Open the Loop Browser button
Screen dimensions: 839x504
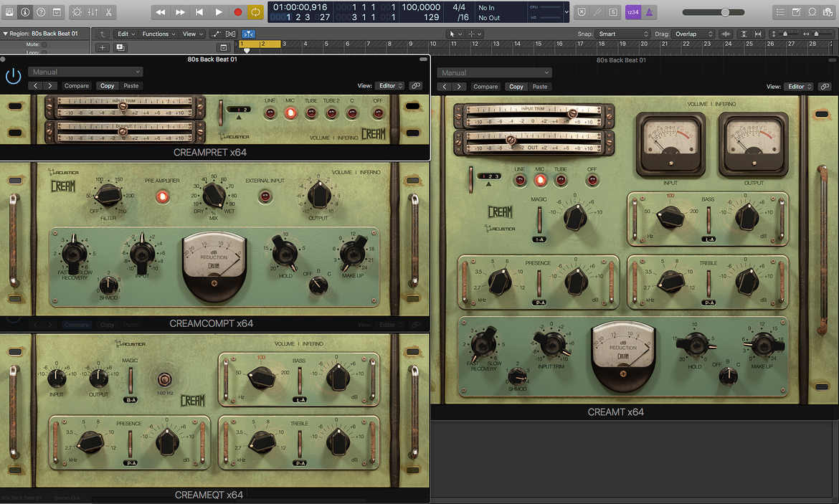point(812,11)
